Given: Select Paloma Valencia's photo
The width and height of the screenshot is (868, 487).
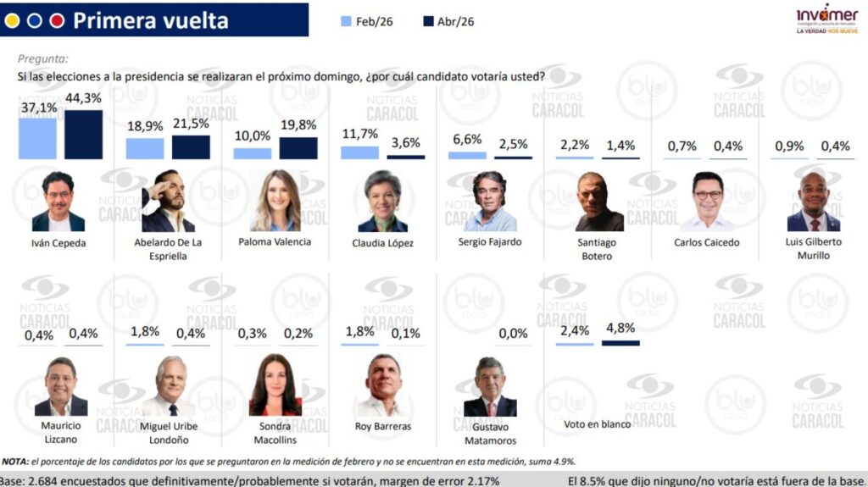Looking at the screenshot, I should point(275,202).
